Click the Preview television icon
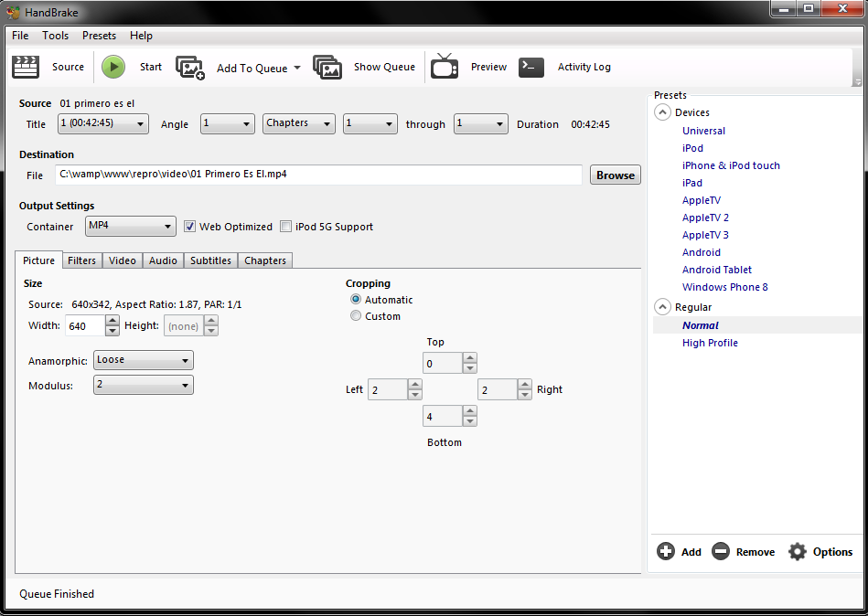The width and height of the screenshot is (868, 616). click(445, 67)
